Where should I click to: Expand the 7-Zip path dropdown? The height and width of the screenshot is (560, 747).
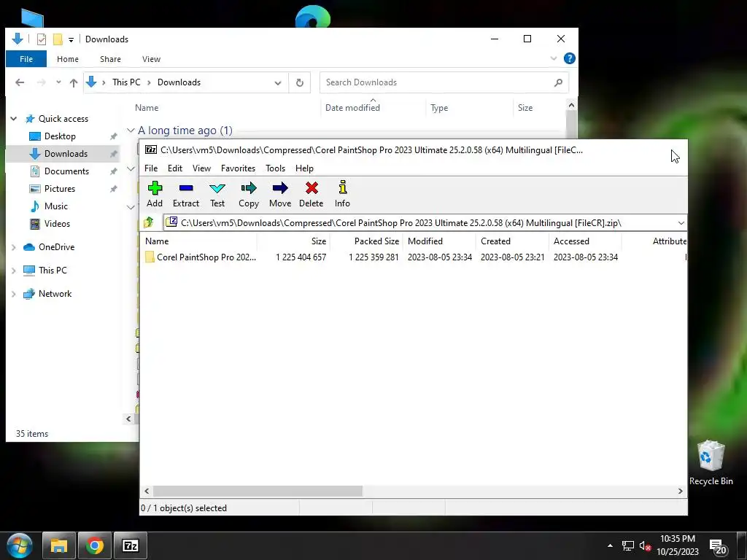(681, 223)
